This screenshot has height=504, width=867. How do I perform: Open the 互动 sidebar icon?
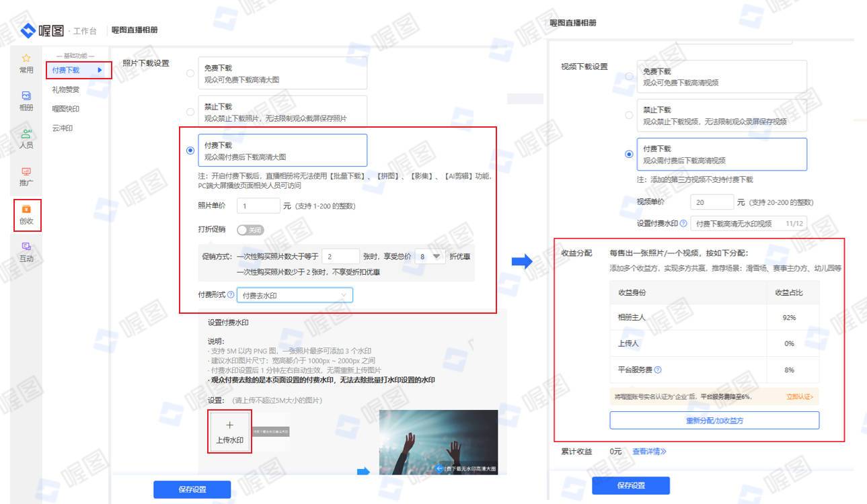(x=26, y=247)
